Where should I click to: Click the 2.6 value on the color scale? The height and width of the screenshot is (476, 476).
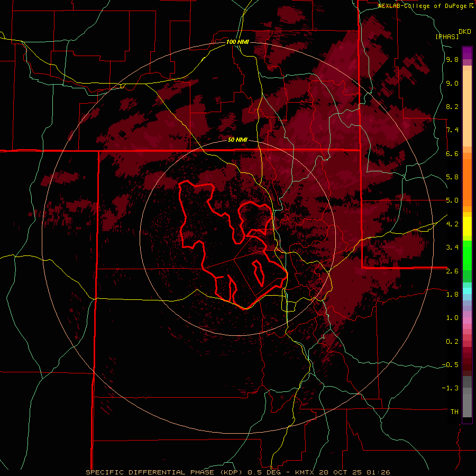[x=452, y=271]
